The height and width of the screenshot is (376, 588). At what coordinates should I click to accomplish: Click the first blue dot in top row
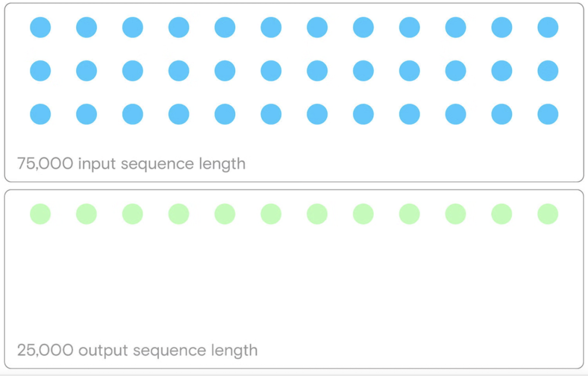click(x=40, y=27)
